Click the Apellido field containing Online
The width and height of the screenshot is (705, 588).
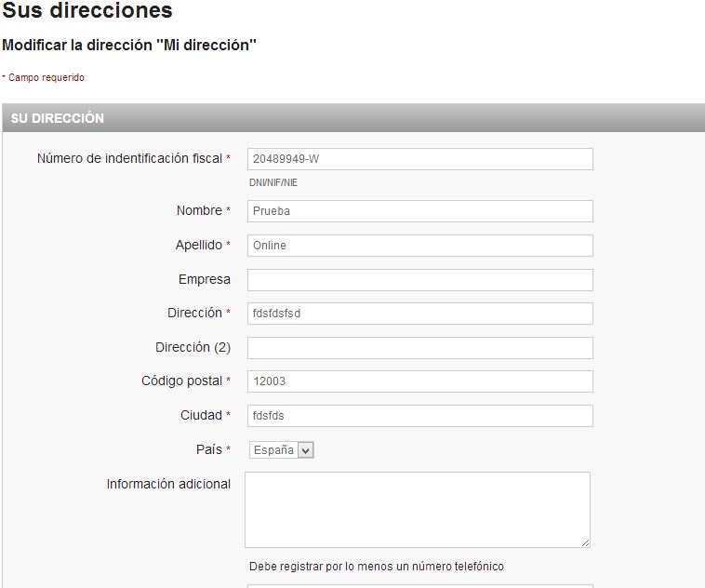pyautogui.click(x=419, y=246)
